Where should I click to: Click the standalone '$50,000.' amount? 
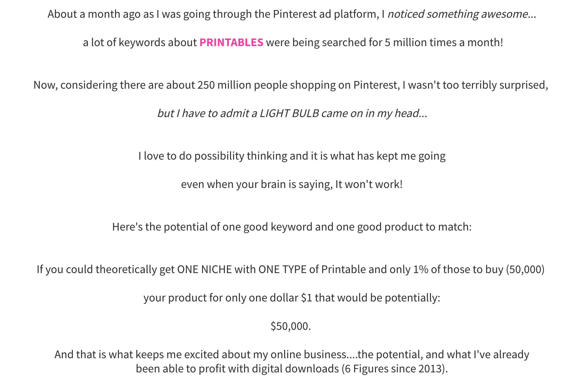click(x=291, y=326)
